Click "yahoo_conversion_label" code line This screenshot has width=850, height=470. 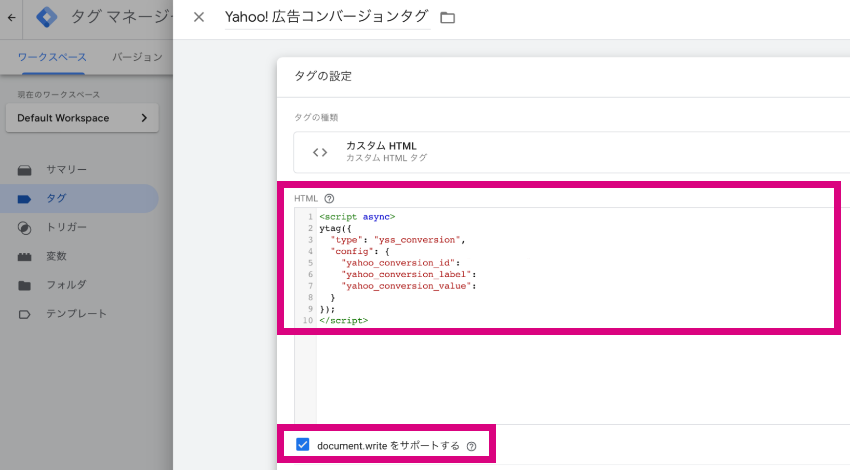pyautogui.click(x=409, y=274)
